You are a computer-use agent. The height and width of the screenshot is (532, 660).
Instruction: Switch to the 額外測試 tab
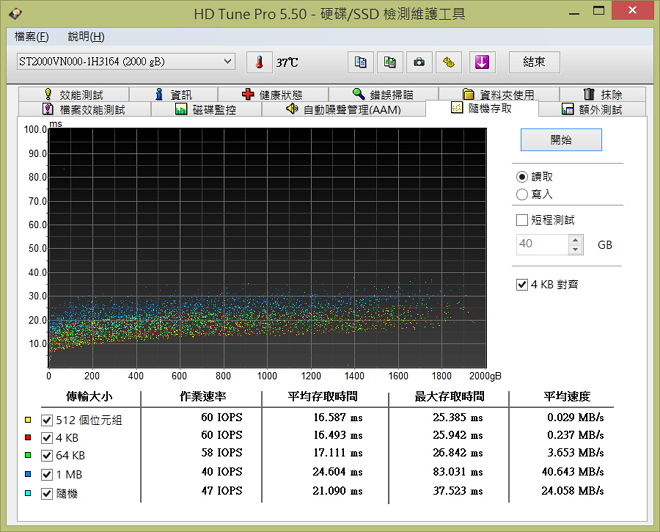click(592, 109)
